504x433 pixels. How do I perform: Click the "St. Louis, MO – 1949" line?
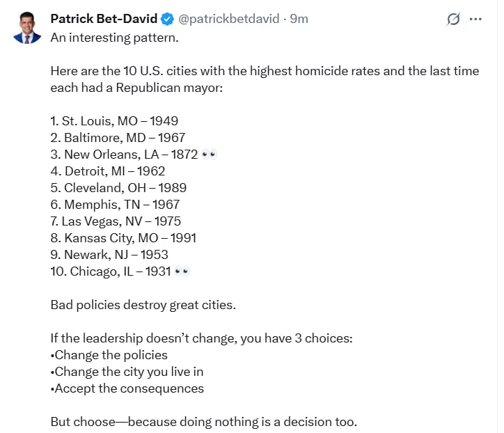(x=114, y=121)
